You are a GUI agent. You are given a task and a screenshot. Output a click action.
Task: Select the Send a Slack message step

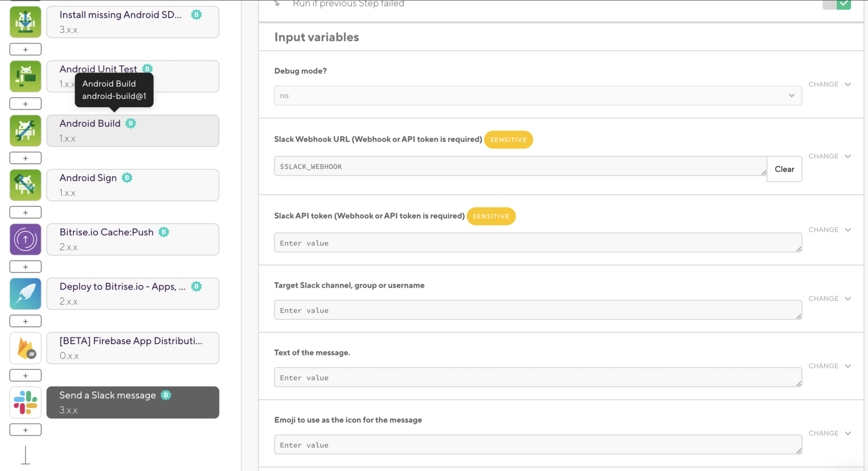click(x=133, y=403)
